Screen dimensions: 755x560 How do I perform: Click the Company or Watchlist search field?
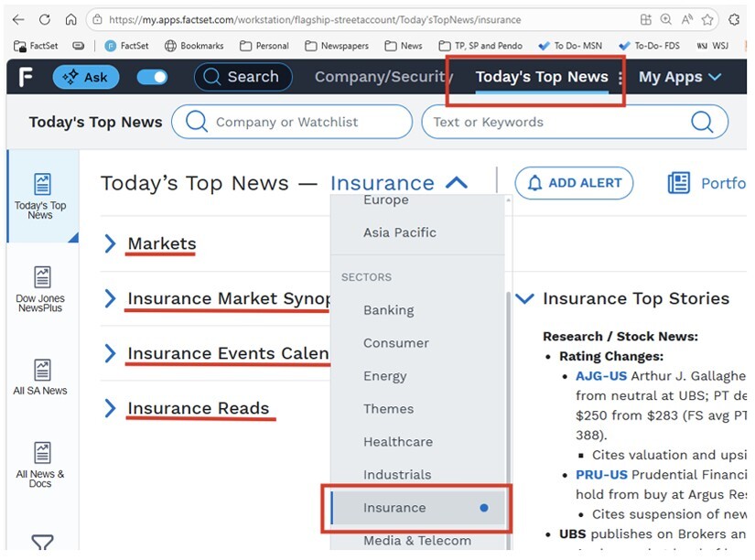(292, 122)
